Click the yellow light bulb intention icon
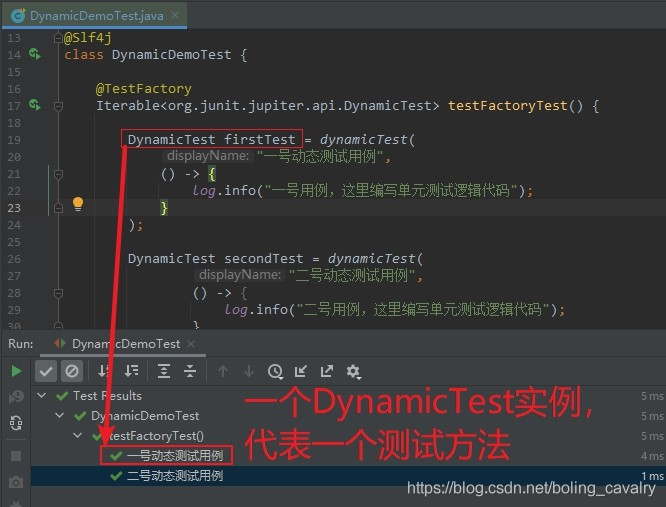Viewport: 666px width, 507px height. click(x=78, y=204)
